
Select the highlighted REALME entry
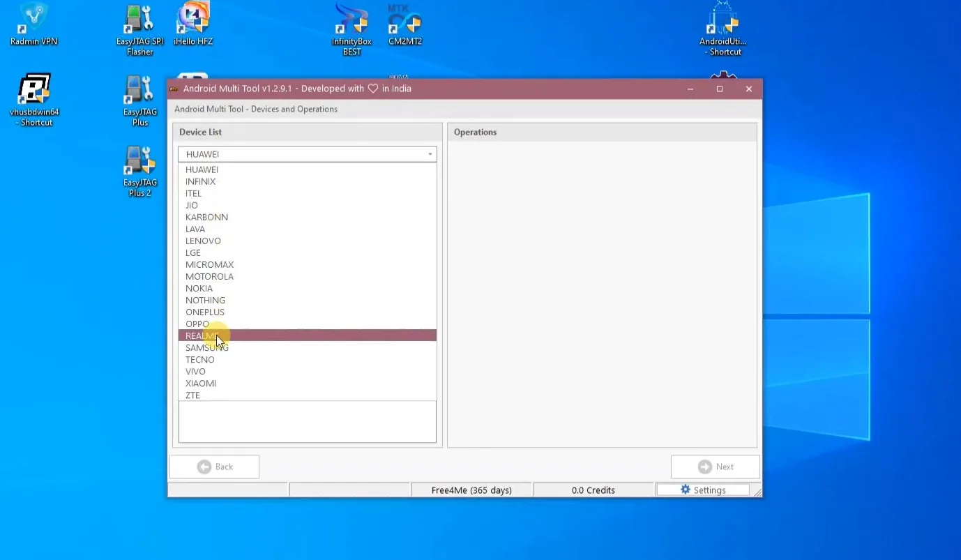click(x=308, y=335)
